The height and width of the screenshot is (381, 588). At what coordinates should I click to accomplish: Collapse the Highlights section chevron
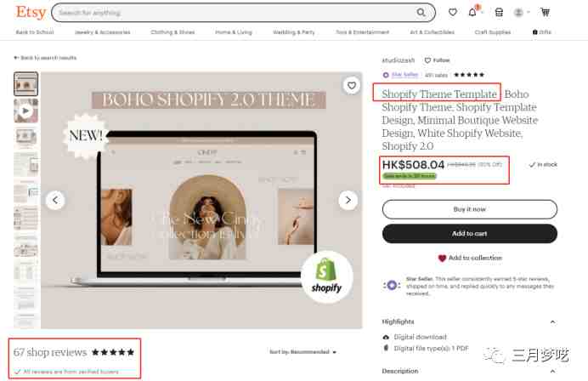click(552, 322)
